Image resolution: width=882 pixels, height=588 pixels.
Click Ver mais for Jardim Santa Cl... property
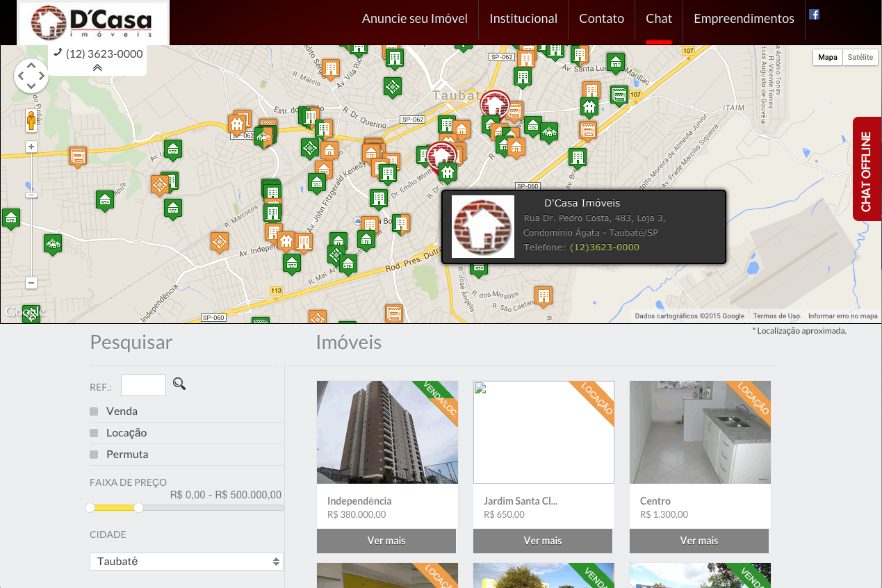tap(543, 541)
